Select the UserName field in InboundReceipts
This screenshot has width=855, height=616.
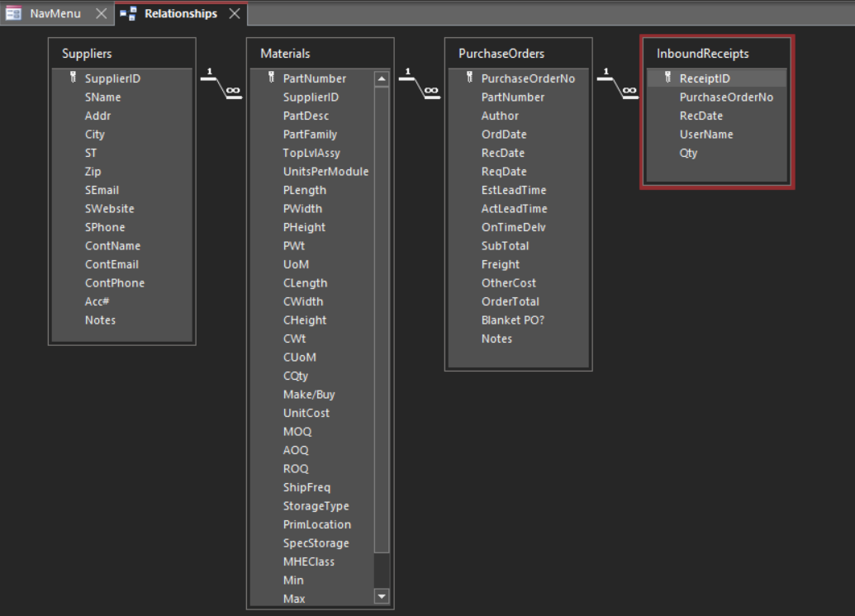[x=706, y=135]
